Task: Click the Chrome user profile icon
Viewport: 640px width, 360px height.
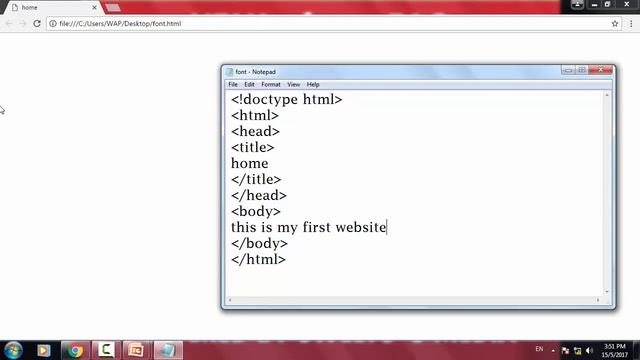Action: pyautogui.click(x=577, y=4)
